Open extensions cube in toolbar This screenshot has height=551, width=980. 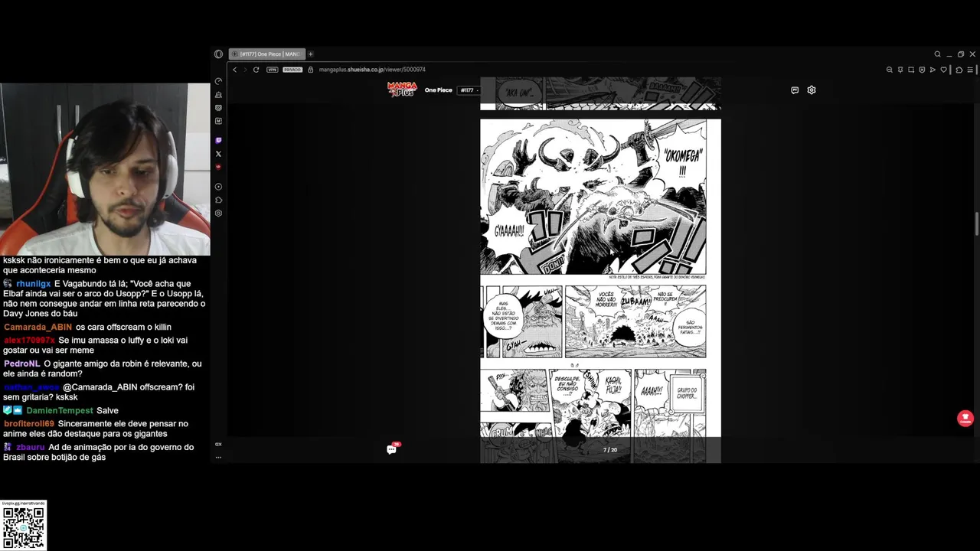point(959,70)
